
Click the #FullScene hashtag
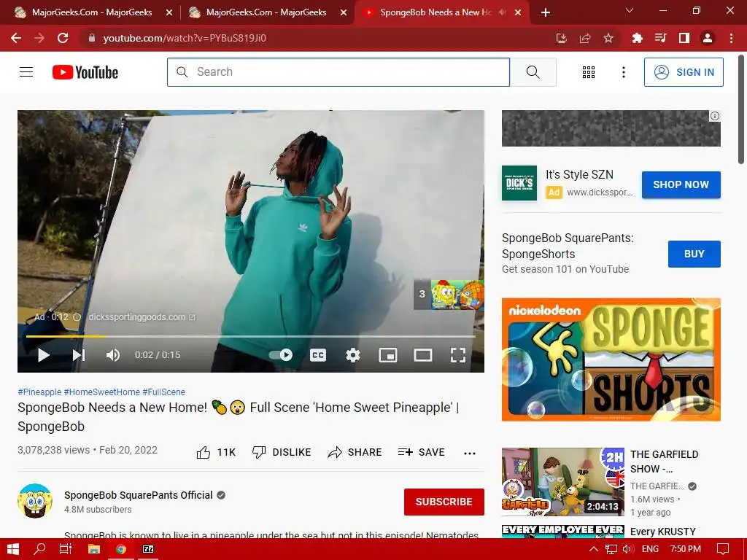click(x=164, y=392)
